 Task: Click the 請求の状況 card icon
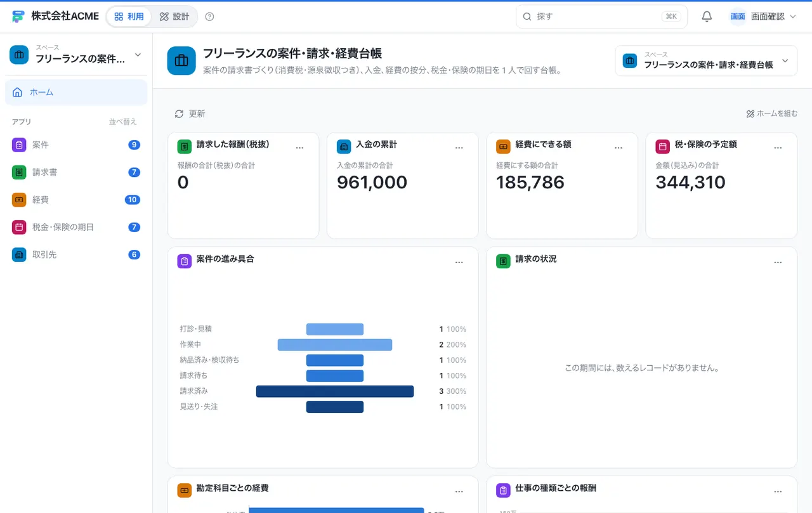coord(503,261)
